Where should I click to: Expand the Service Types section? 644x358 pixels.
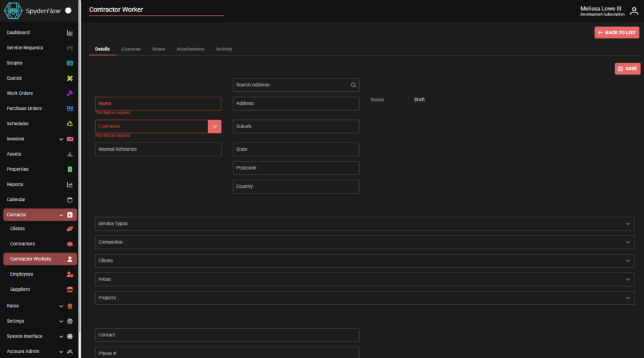point(628,224)
